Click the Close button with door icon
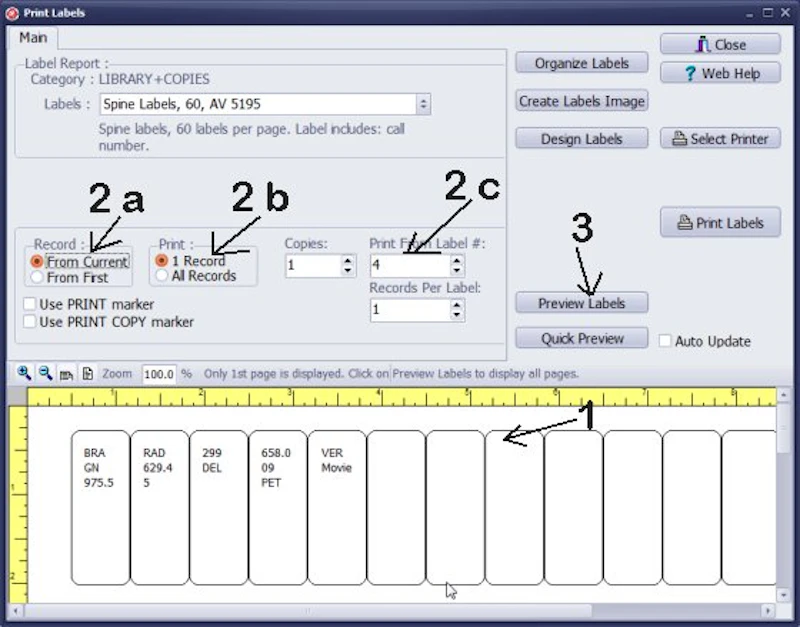 point(720,44)
